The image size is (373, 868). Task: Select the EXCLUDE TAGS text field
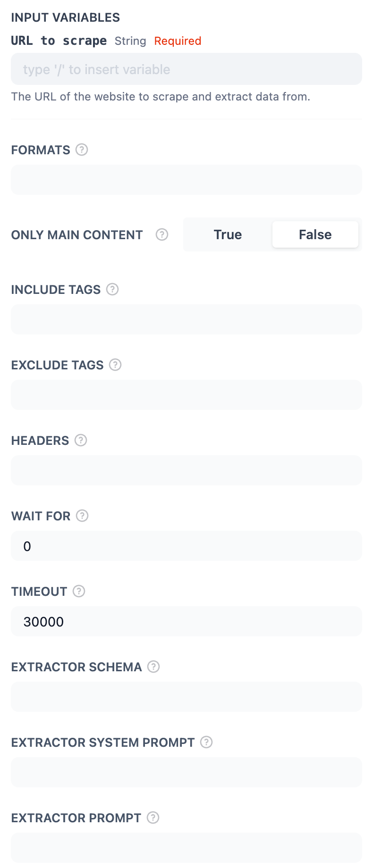pos(186,395)
